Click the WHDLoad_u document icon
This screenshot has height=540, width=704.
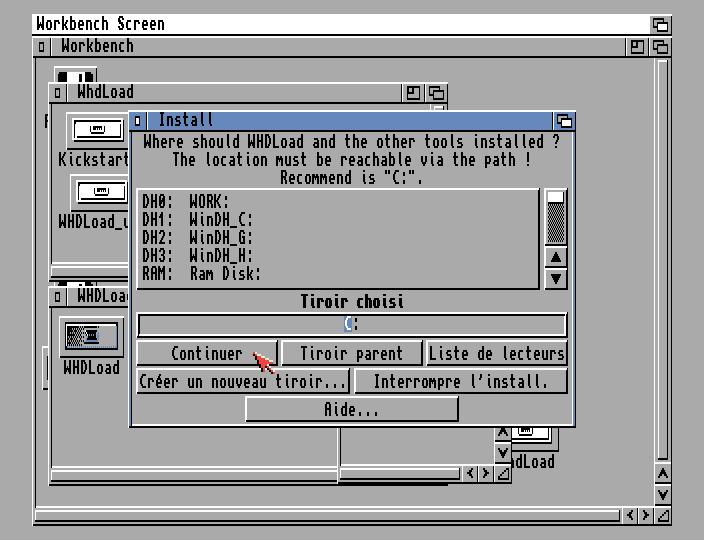(101, 192)
